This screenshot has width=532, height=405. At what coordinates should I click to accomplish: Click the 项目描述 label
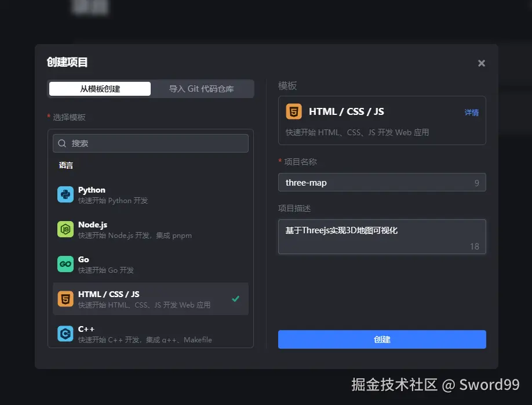[x=294, y=208]
